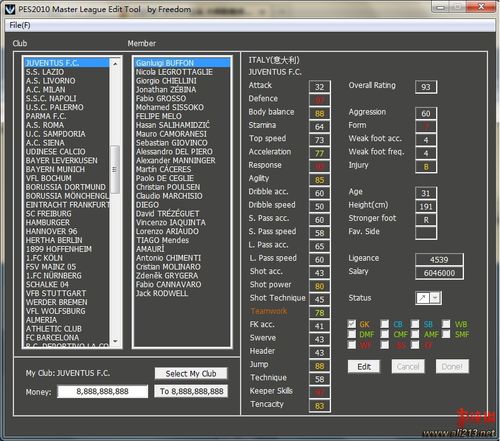Click the Attack value field
Screen dimensions: 500x441
(320, 87)
